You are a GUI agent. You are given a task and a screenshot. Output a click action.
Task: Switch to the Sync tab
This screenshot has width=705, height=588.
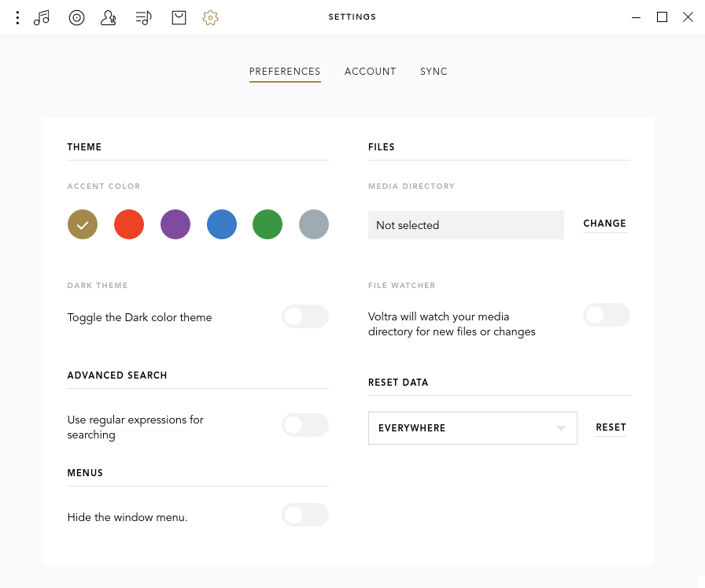tap(434, 72)
